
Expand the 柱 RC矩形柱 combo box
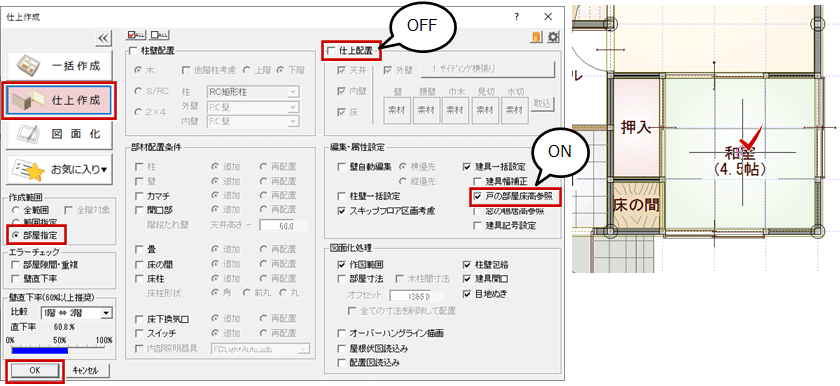[x=253, y=92]
